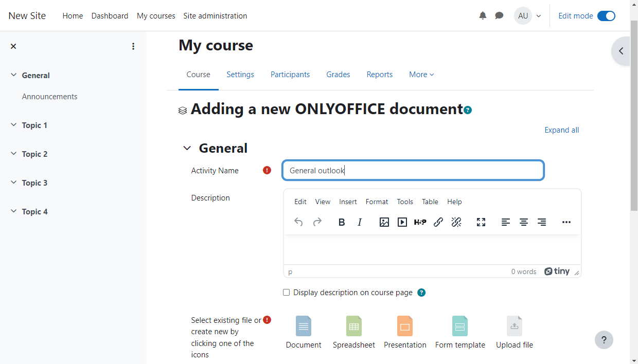
Task: Disable Edit mode using the switch
Action: (x=606, y=15)
